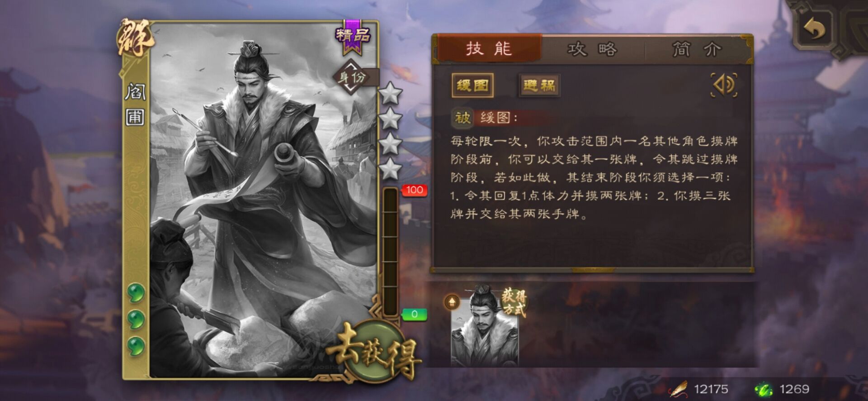Click the back arrow icon
Image resolution: width=868 pixels, height=401 pixels.
(x=814, y=28)
